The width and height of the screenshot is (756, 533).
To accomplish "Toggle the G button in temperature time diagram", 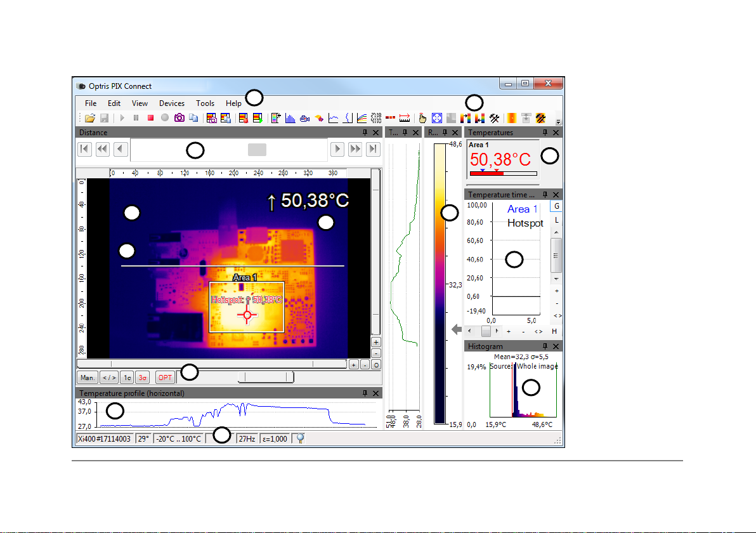I will pos(556,206).
